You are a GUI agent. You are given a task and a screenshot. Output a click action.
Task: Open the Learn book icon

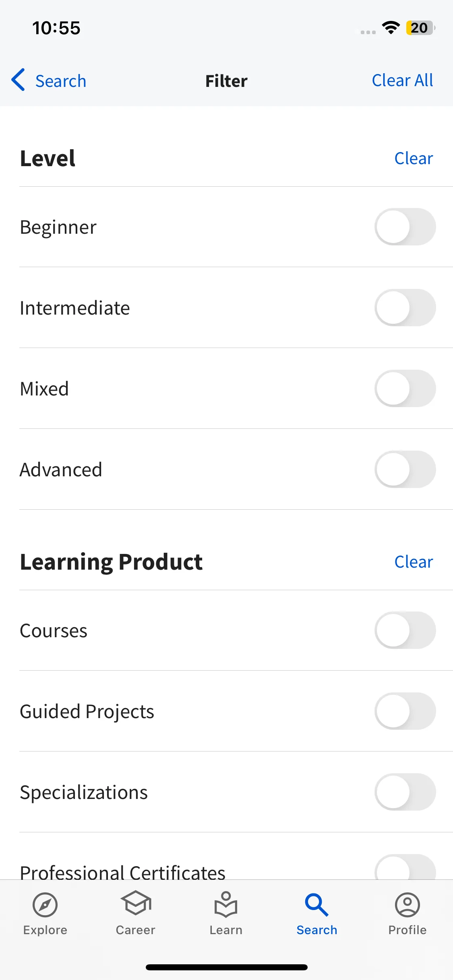point(226,904)
